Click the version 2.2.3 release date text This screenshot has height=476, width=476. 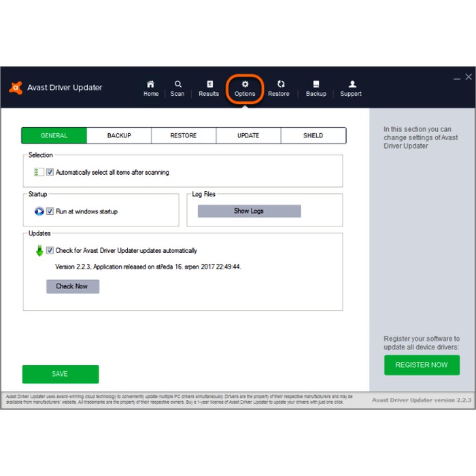coord(148,267)
